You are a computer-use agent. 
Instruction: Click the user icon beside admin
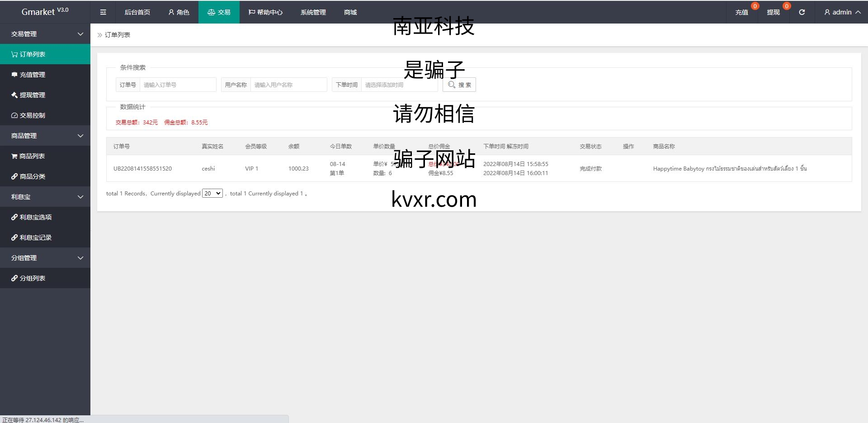coord(827,12)
